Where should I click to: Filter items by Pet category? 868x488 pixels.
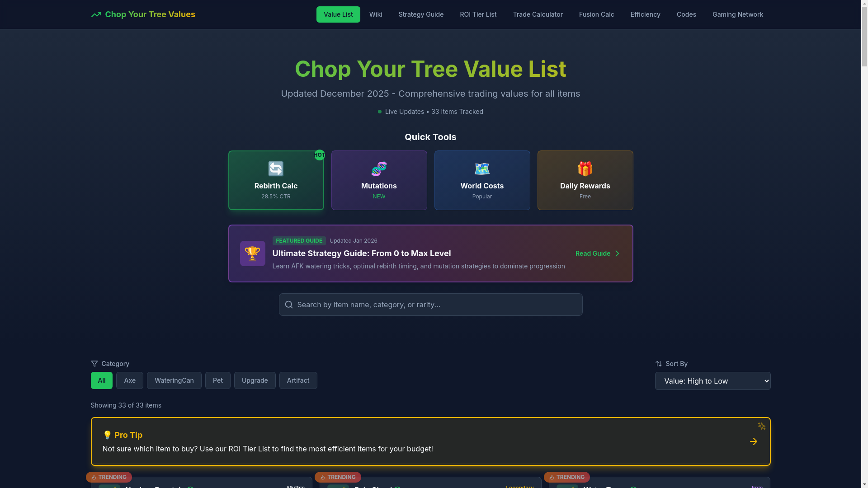tap(218, 380)
